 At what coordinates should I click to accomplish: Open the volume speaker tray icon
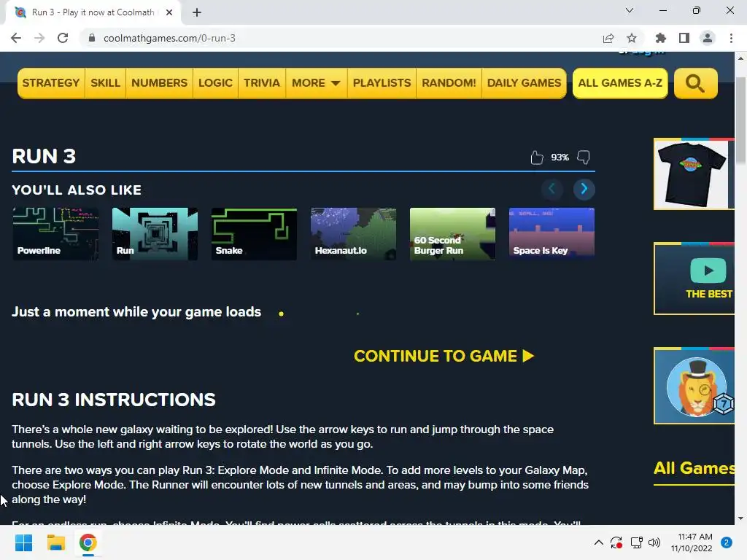[654, 542]
